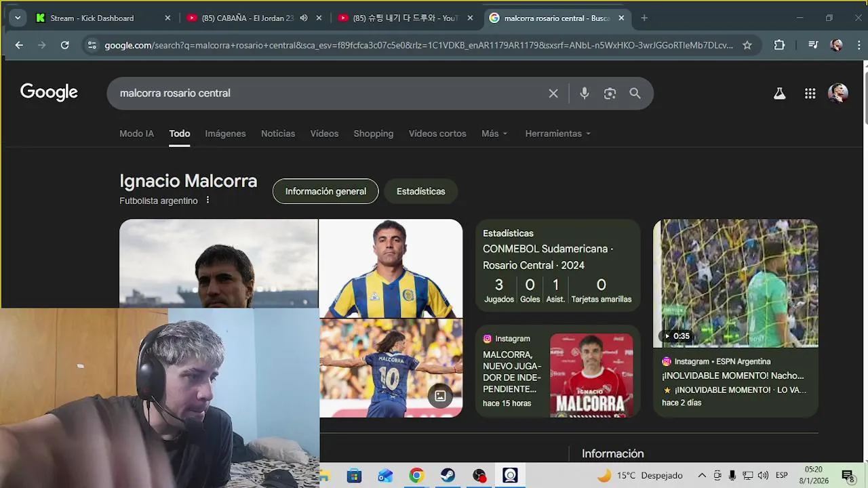Open Google account avatar
This screenshot has width=868, height=488.
coord(838,94)
